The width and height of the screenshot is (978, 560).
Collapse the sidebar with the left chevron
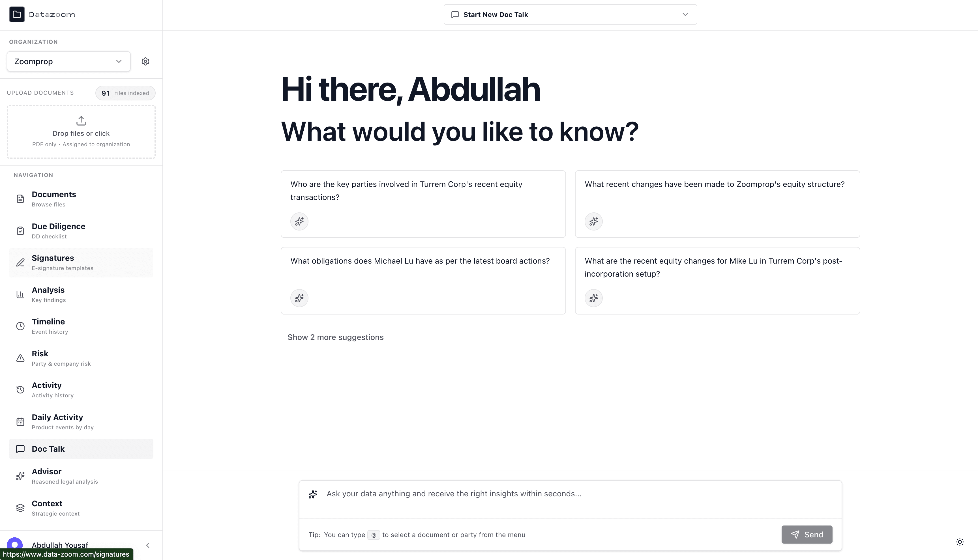[148, 545]
